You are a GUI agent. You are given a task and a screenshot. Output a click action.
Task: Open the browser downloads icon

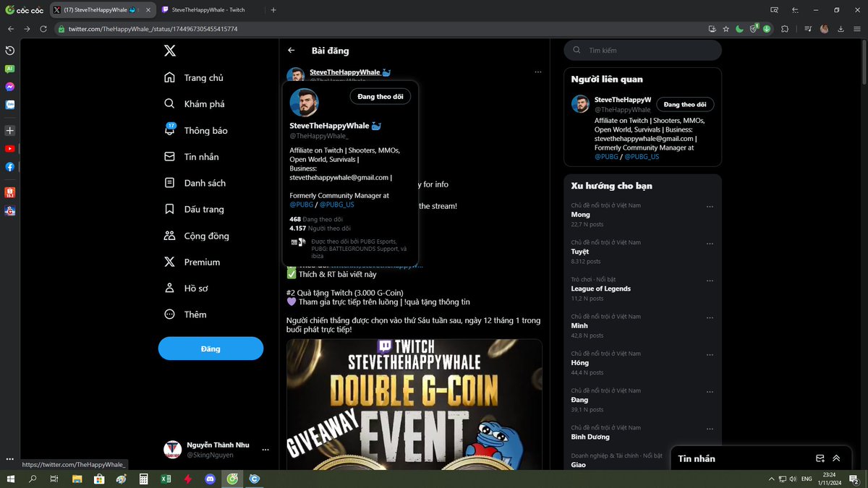click(x=841, y=29)
